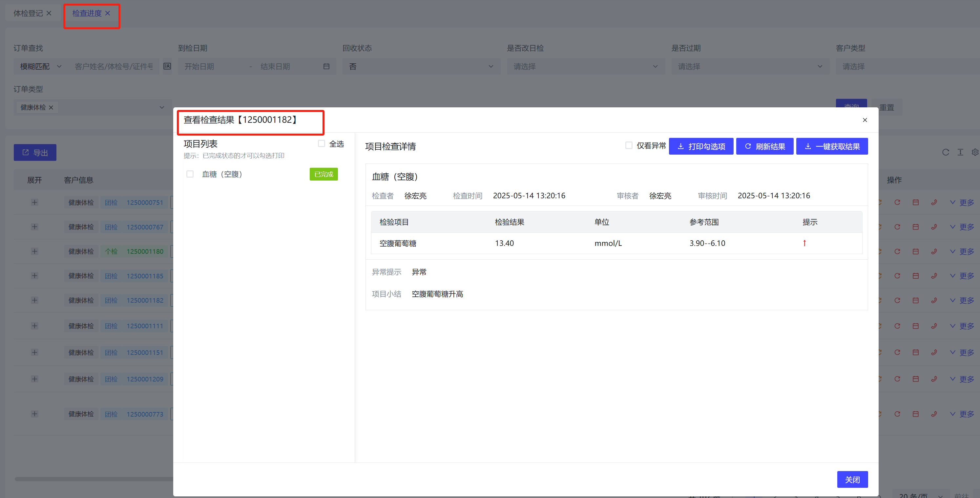Click the 一键获取结果 button
Viewport: 980px width, 498px height.
coord(832,146)
